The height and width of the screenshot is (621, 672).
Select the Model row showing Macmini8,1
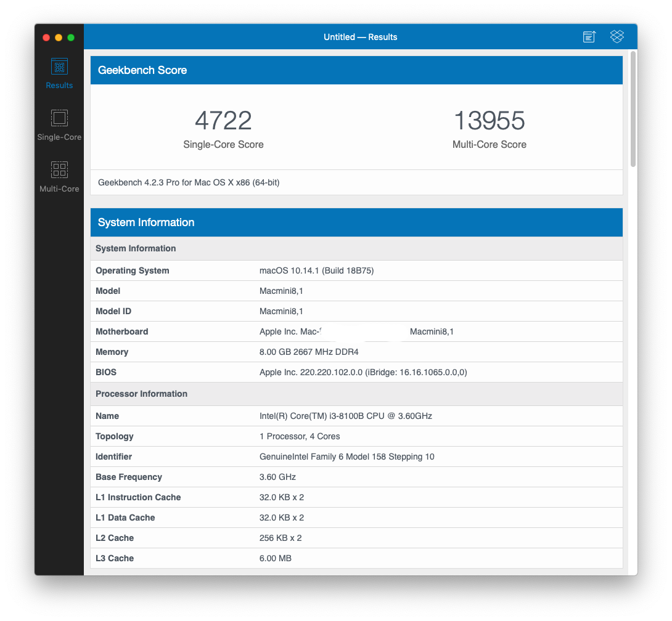(x=356, y=291)
